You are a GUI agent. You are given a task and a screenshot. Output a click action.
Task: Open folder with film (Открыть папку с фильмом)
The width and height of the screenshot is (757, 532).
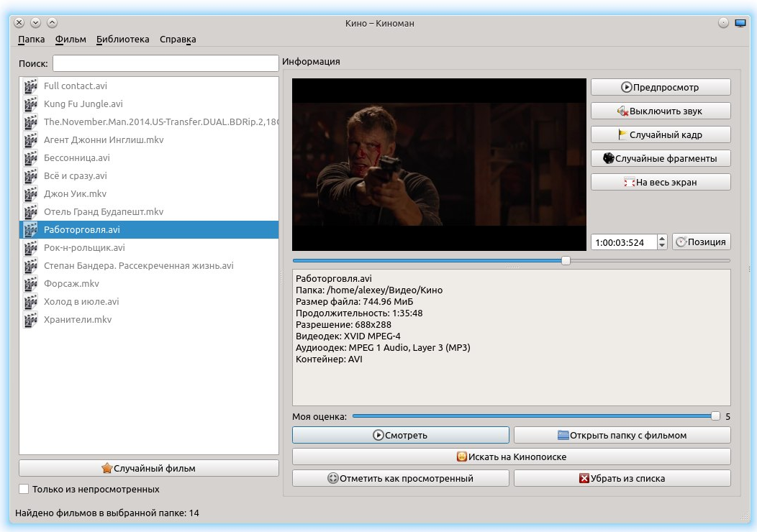click(622, 435)
